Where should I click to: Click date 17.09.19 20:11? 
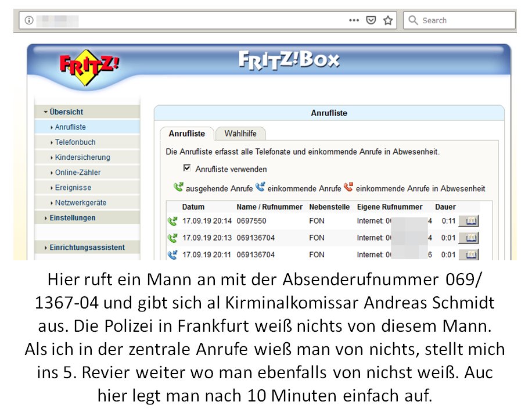(207, 255)
